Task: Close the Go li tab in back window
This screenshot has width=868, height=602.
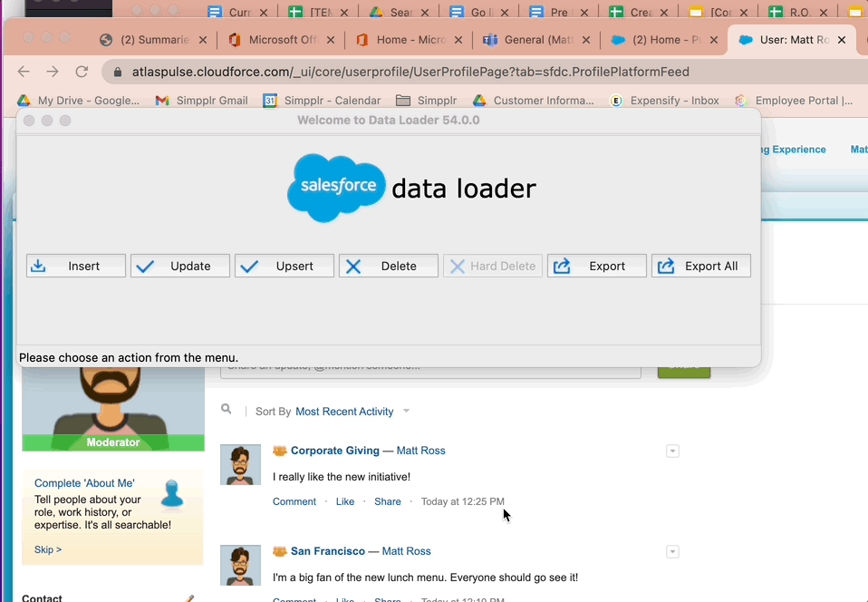Action: pyautogui.click(x=505, y=12)
